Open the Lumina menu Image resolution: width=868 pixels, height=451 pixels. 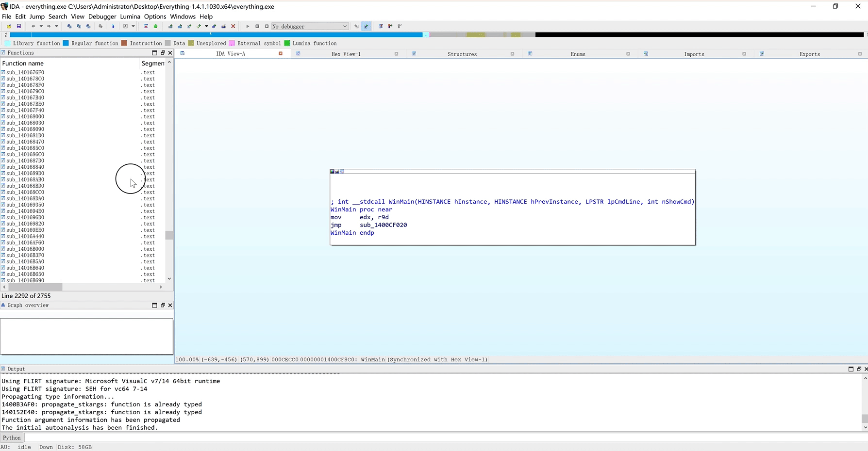pyautogui.click(x=130, y=16)
